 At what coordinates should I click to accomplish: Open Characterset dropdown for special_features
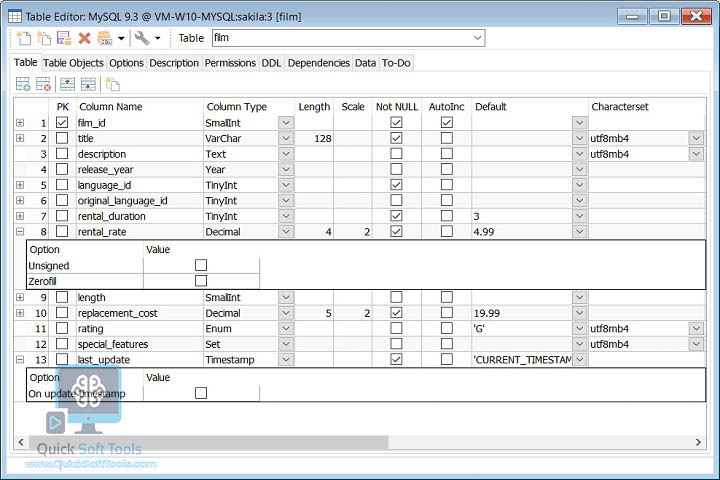pos(696,344)
